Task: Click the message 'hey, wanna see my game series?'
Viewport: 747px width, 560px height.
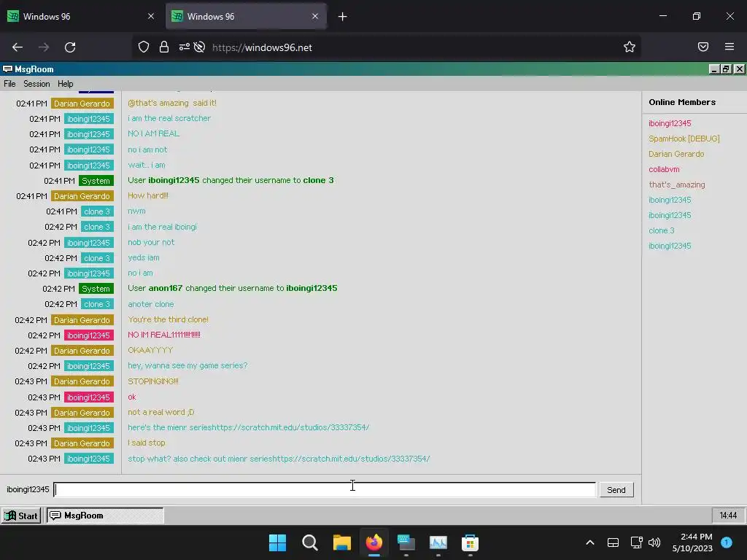Action: pyautogui.click(x=187, y=366)
